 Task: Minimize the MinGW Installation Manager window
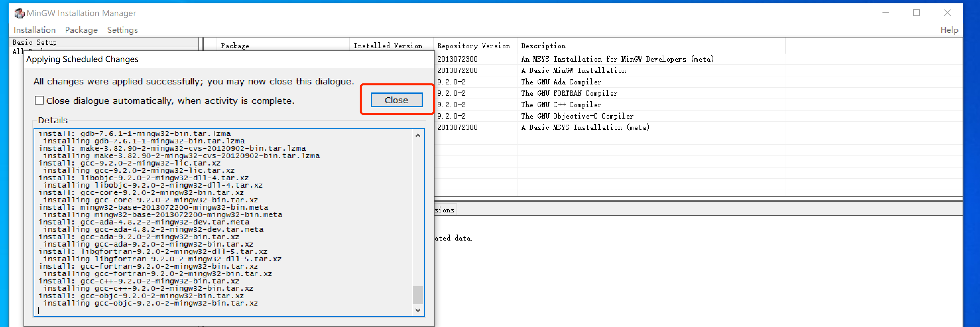pyautogui.click(x=885, y=13)
